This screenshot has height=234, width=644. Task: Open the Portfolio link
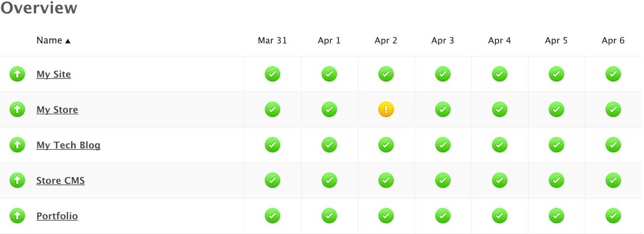click(x=57, y=216)
